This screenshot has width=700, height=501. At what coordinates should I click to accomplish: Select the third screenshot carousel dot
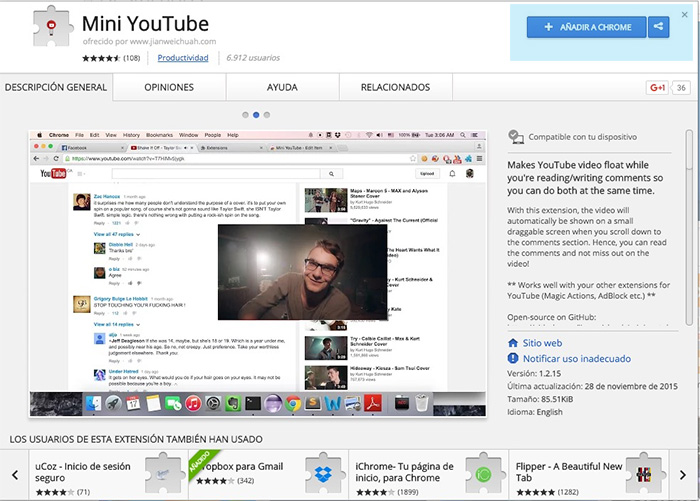(267, 115)
